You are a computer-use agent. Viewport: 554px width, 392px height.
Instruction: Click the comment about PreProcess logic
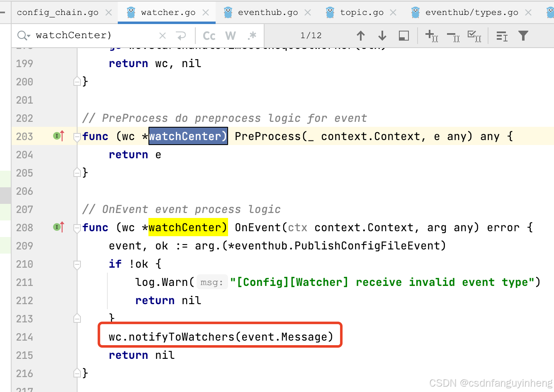click(225, 118)
